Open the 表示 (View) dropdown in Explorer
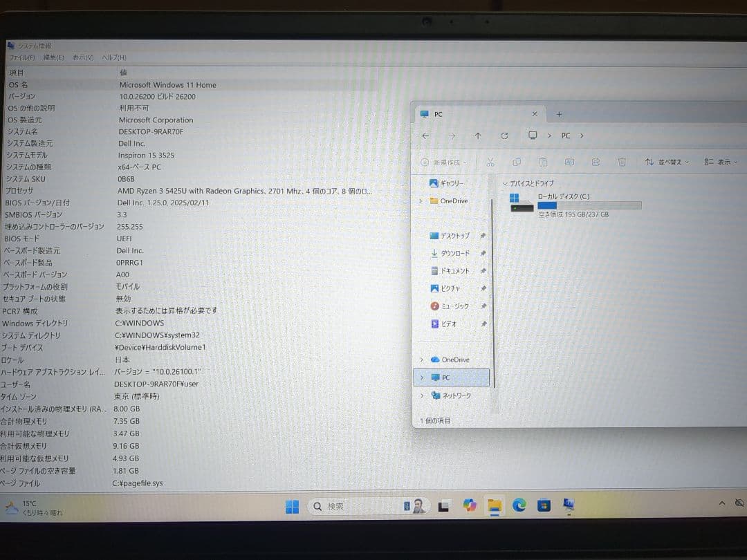The width and height of the screenshot is (747, 560). (x=721, y=161)
